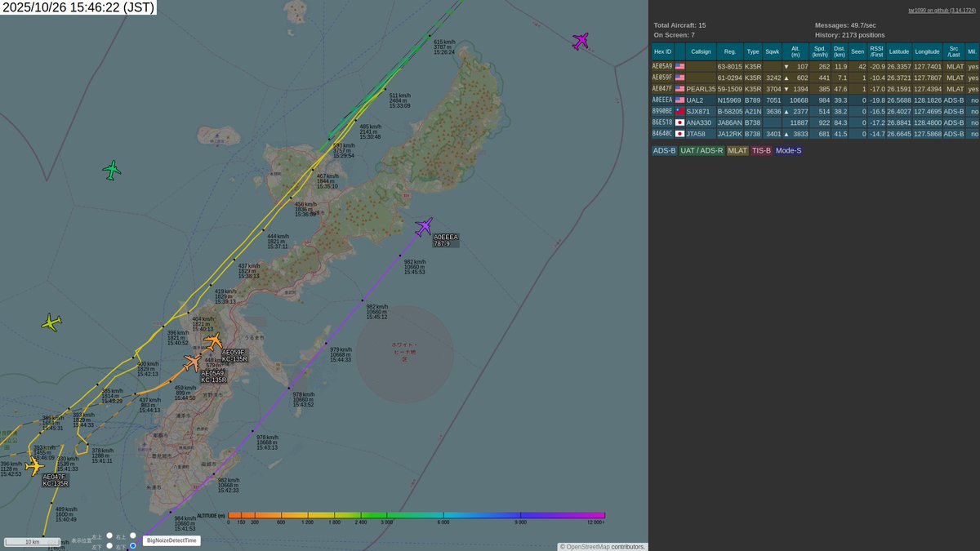Open the tar1090 on github link
The height and width of the screenshot is (551, 980).
click(x=942, y=11)
